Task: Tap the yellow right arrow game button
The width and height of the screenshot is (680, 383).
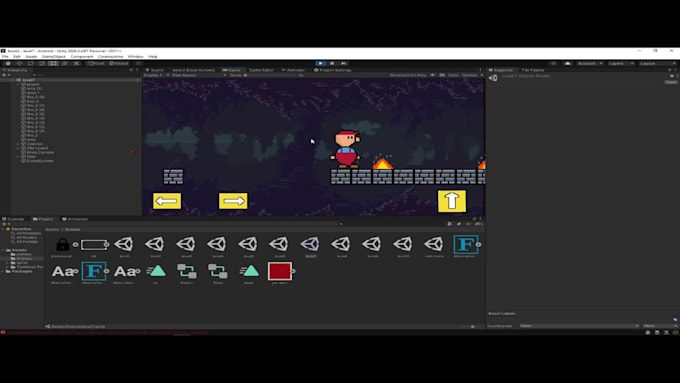Action: [233, 201]
